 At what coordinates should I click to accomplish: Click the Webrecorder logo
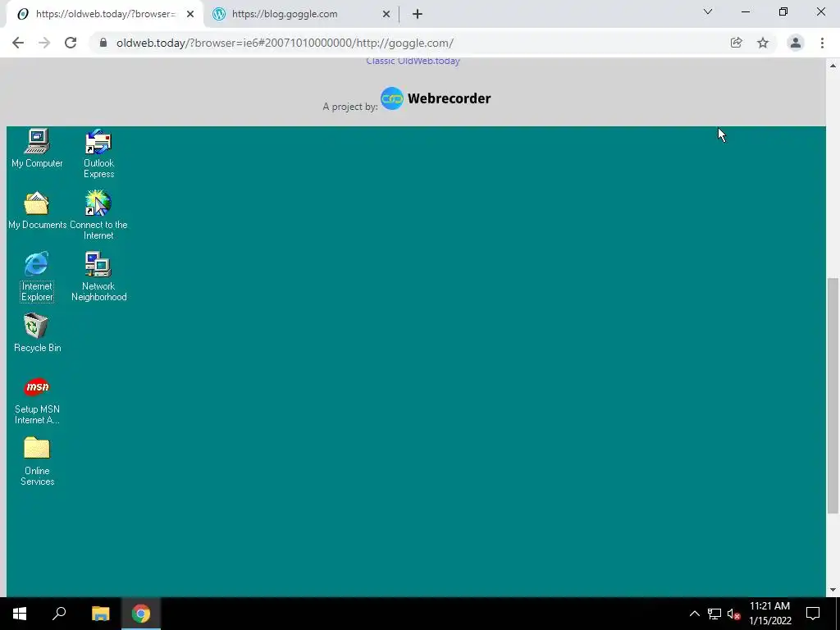click(x=436, y=98)
